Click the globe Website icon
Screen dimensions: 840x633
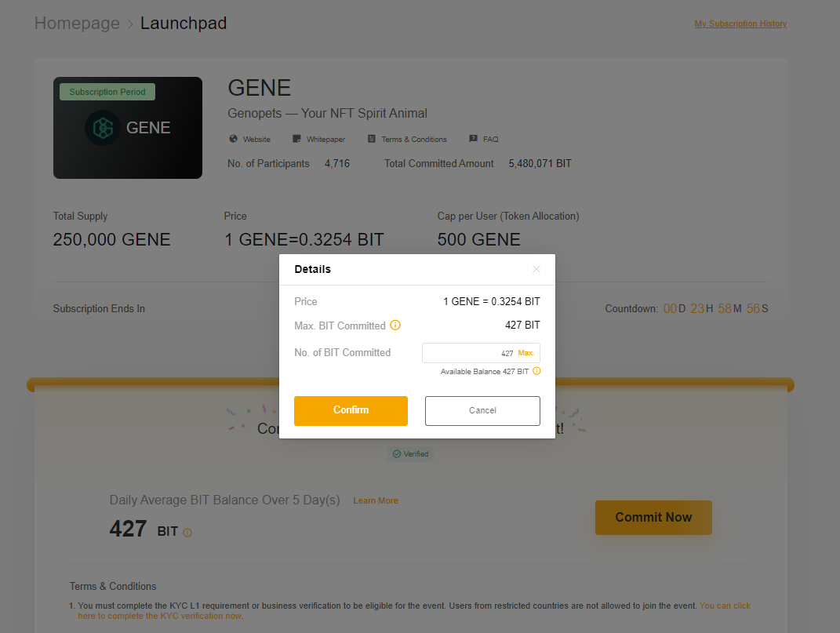tap(234, 139)
